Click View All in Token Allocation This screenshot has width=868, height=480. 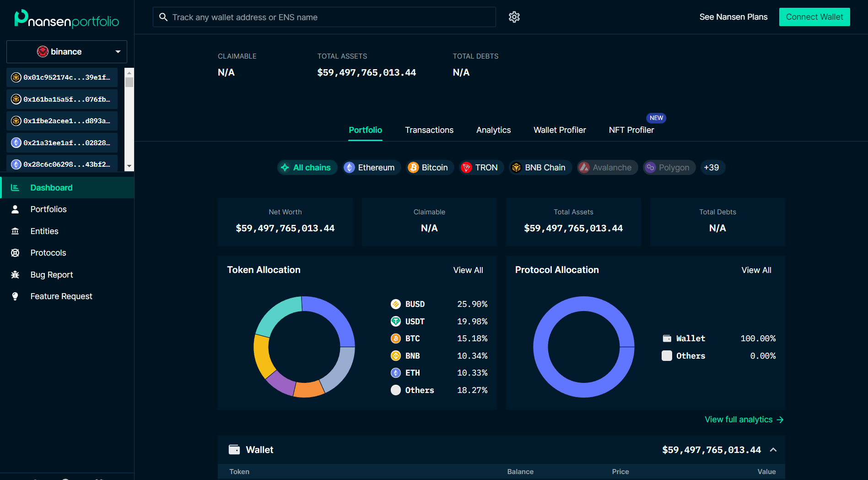pyautogui.click(x=468, y=270)
